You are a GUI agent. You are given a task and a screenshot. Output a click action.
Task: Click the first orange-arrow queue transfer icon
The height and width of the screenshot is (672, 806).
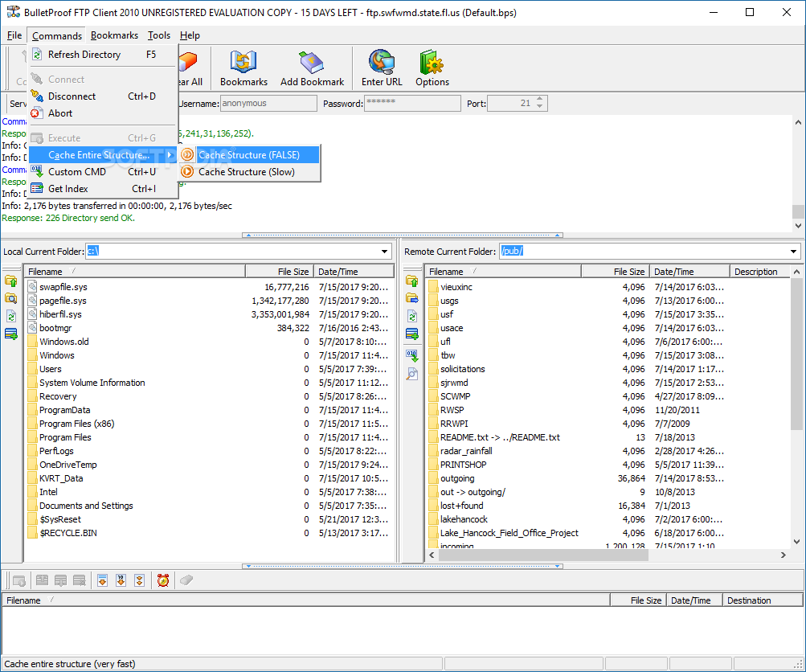coord(102,580)
